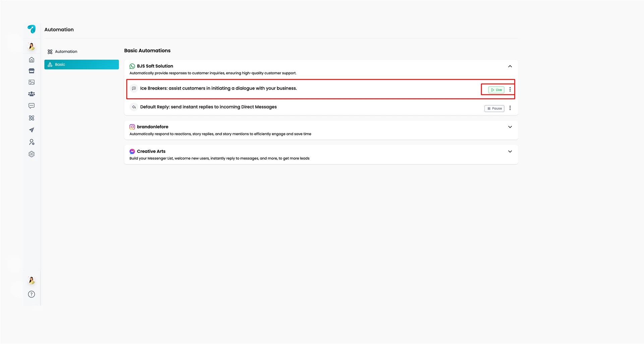Click the brandonlefore account title

coord(153,127)
